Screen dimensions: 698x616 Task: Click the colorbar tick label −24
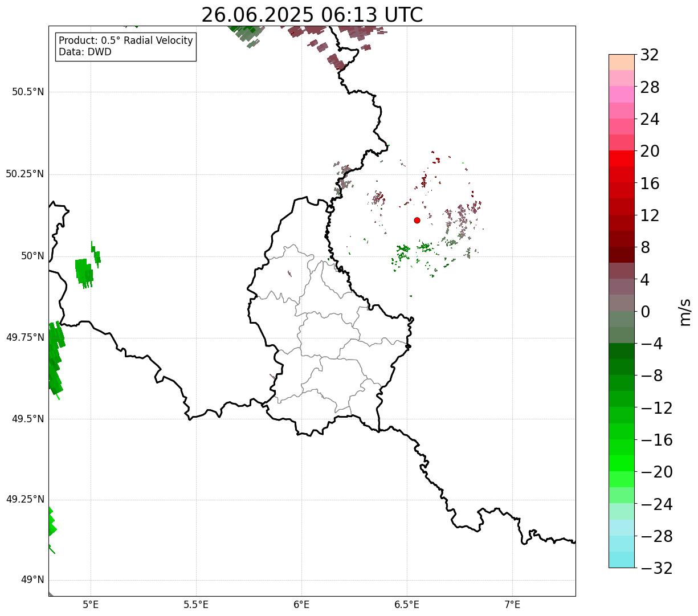coord(656,504)
